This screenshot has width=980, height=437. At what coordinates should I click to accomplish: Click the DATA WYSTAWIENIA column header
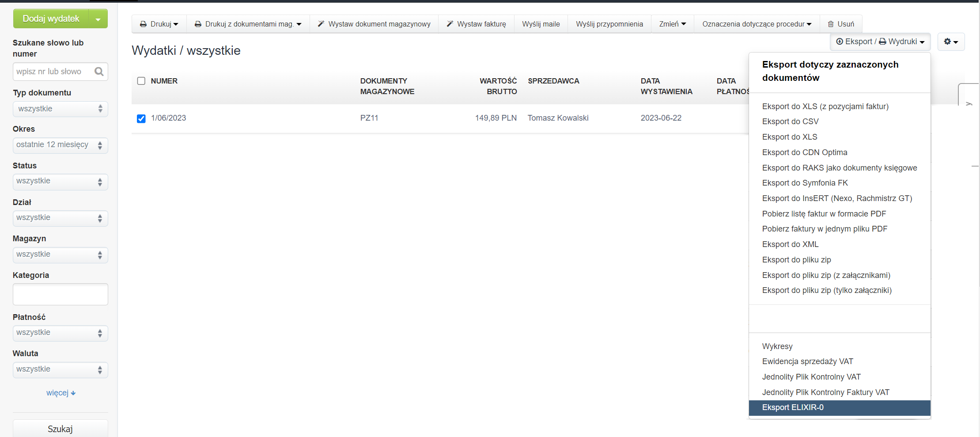(x=666, y=86)
